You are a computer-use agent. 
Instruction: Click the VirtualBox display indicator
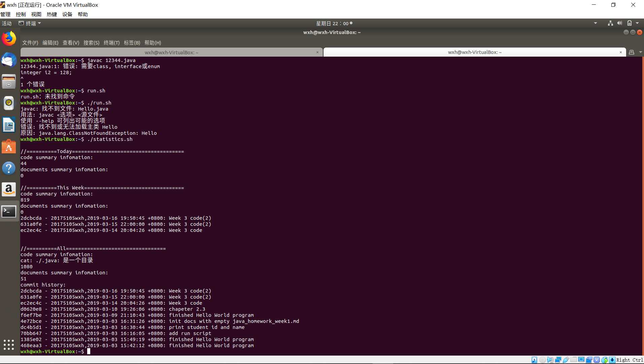pyautogui.click(x=581, y=360)
